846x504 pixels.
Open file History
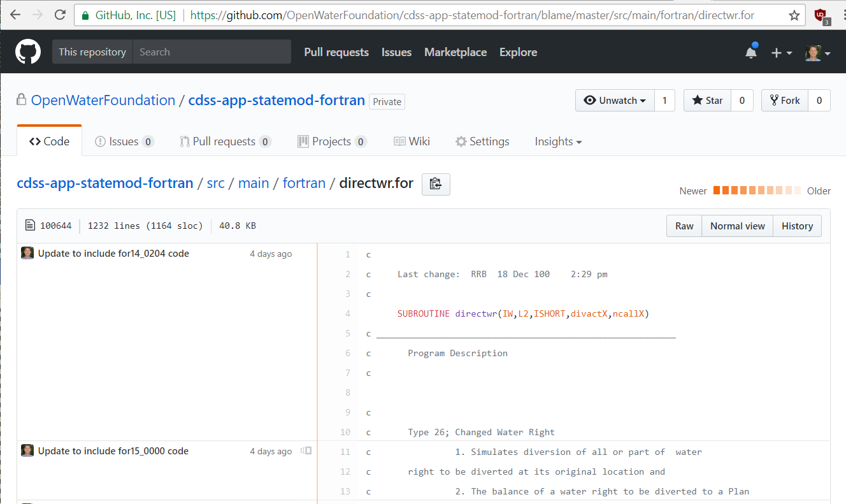click(797, 226)
